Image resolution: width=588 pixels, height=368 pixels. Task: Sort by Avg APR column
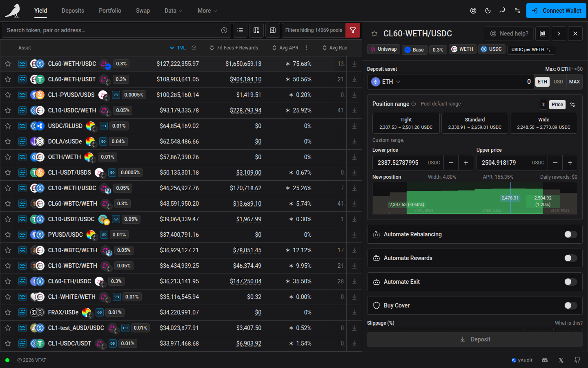(285, 48)
